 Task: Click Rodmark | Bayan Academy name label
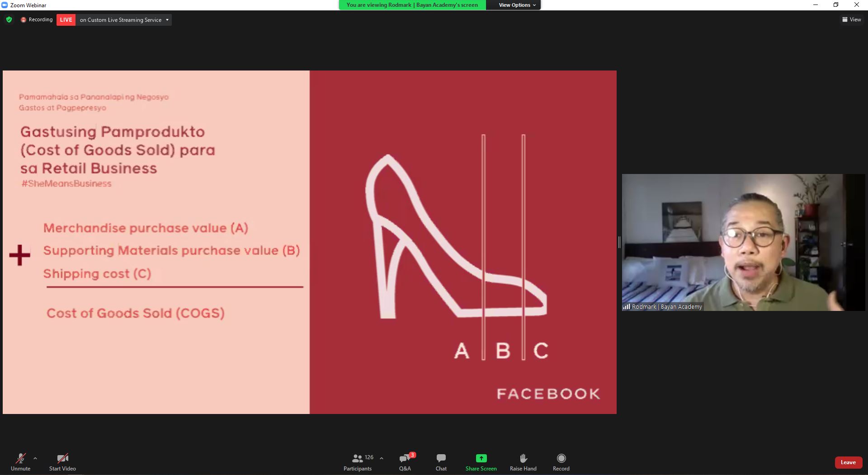click(667, 306)
